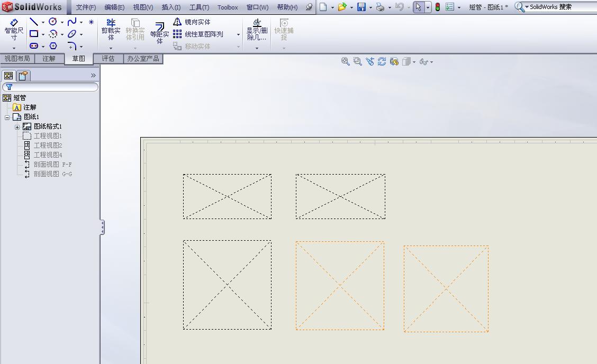Select the Ellipse sketch tool
Screen dimensions: 597x364
[72, 34]
